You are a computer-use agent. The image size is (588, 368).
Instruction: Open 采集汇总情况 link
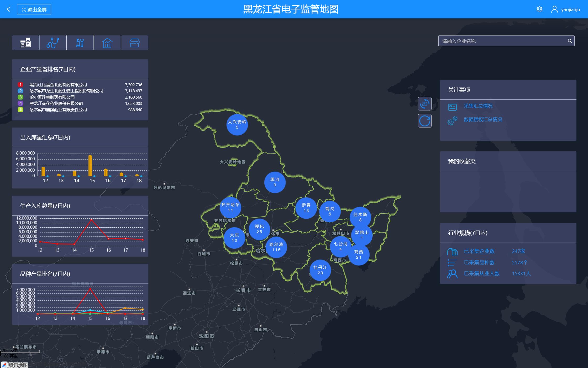478,106
